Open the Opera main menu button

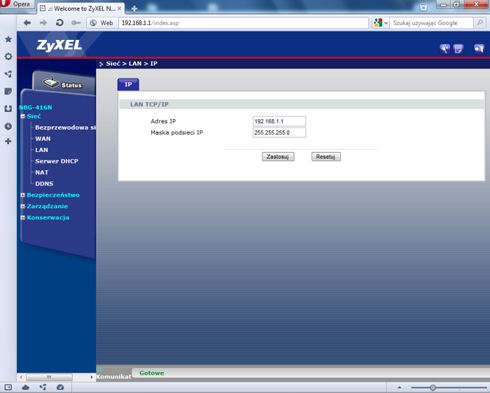click(16, 4)
